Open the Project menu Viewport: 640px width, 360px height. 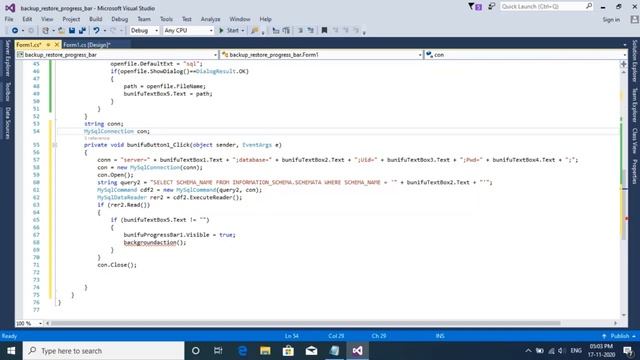pyautogui.click(x=71, y=19)
